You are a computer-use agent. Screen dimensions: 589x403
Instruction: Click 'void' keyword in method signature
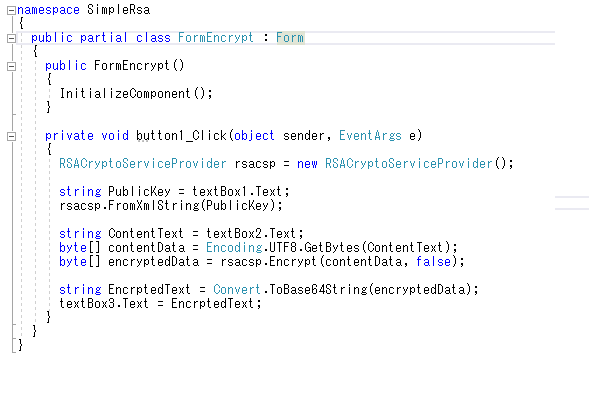click(115, 136)
